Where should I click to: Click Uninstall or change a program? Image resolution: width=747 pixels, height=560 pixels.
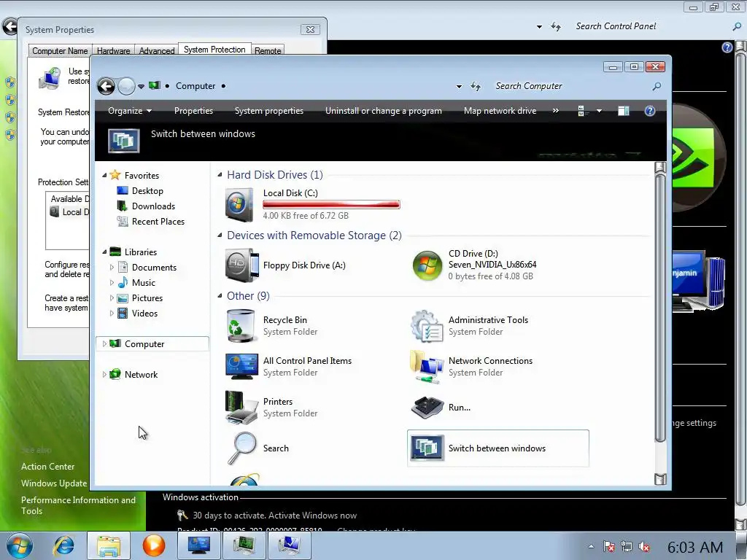pyautogui.click(x=384, y=111)
